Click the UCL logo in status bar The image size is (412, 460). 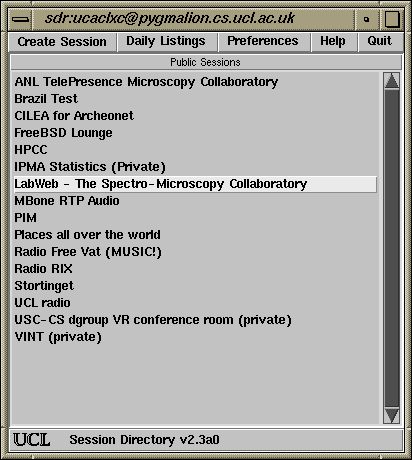(32, 440)
